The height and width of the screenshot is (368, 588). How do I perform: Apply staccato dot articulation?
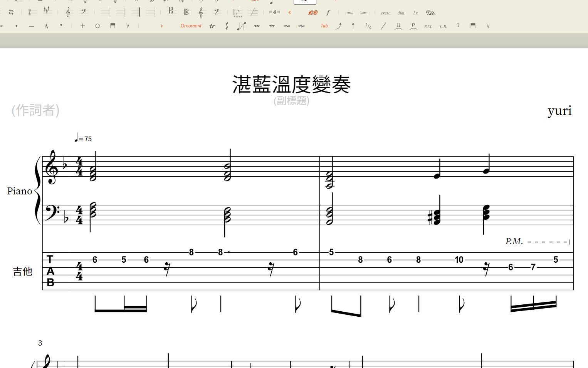16,26
